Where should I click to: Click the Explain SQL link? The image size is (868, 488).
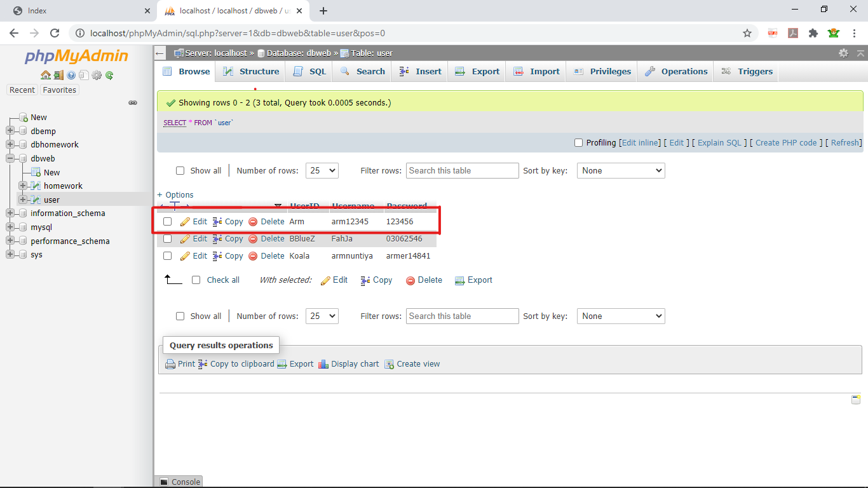tap(719, 142)
